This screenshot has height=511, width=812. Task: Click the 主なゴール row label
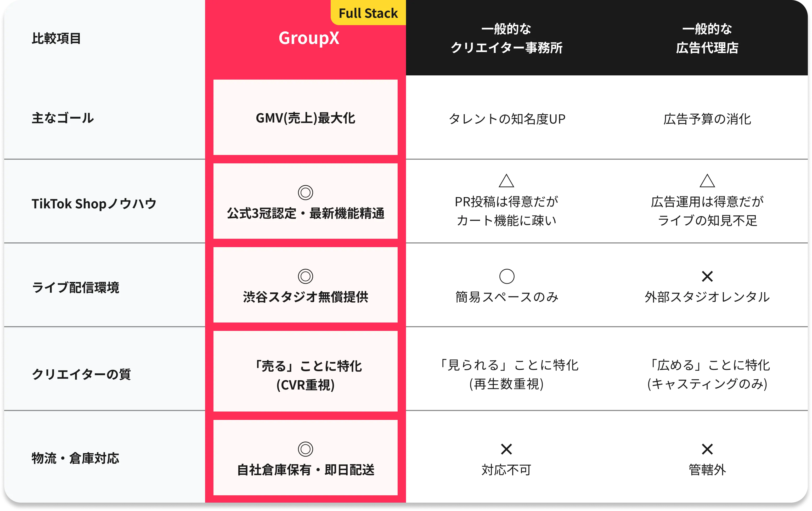[x=63, y=118]
